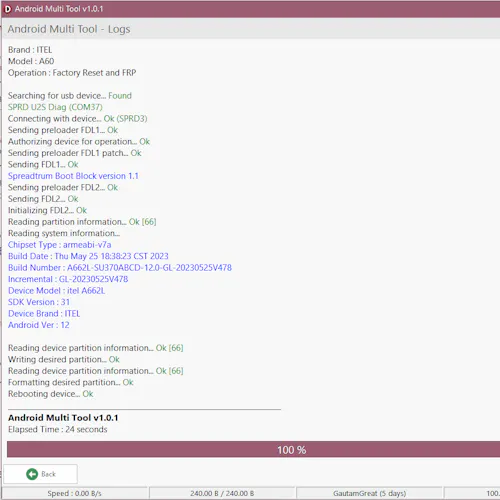Screen dimensions: 500x500
Task: Click the 'Sending FDL1... Ok' line
Action: point(43,164)
